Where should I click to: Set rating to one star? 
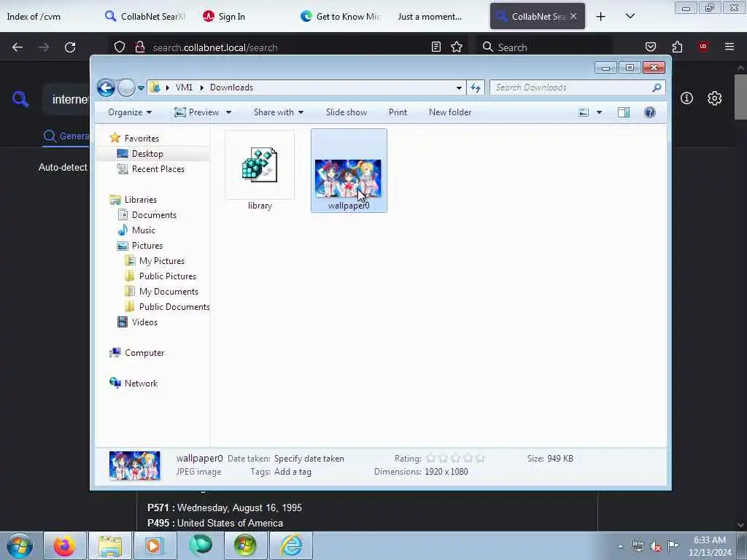[x=430, y=459]
